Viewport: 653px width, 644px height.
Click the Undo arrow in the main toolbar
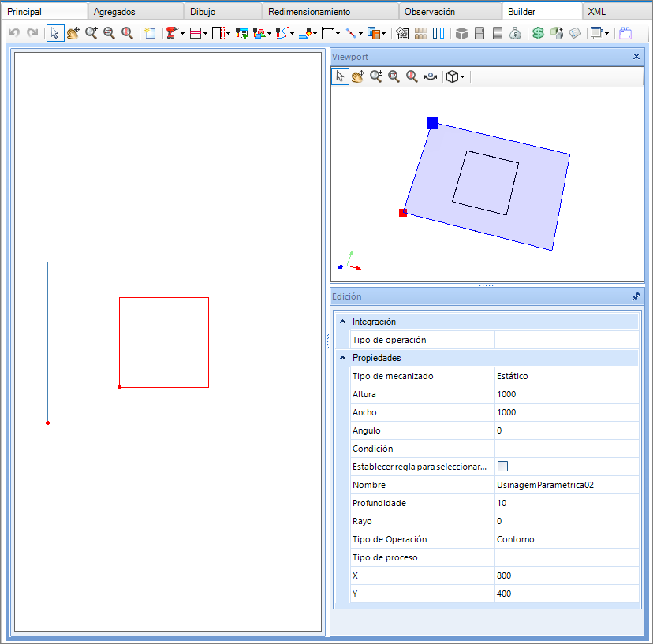point(14,33)
